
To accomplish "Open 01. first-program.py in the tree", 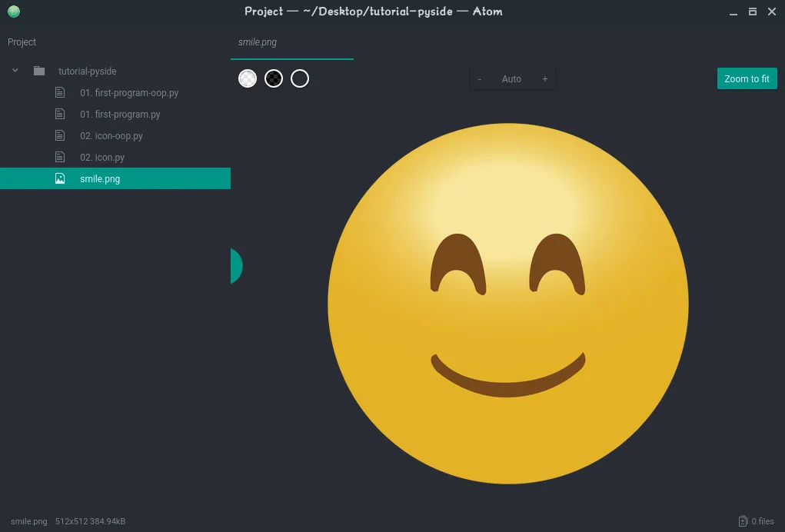I will click(120, 114).
